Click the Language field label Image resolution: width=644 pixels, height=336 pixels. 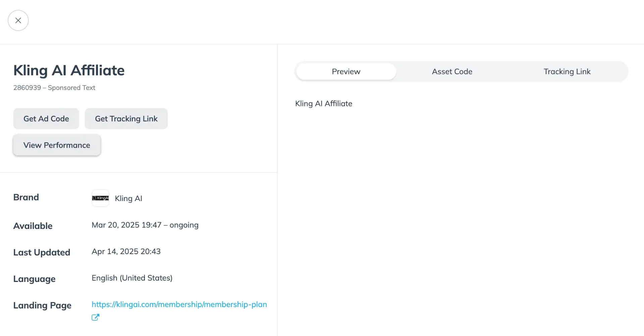point(34,279)
